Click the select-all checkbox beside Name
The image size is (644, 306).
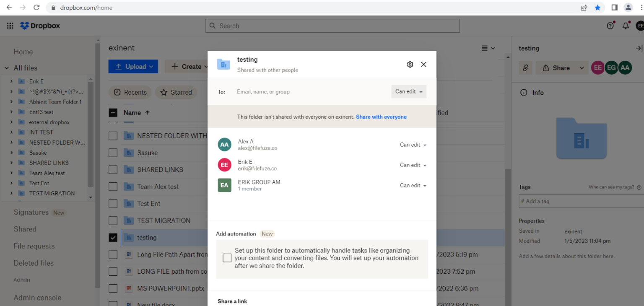(x=113, y=112)
